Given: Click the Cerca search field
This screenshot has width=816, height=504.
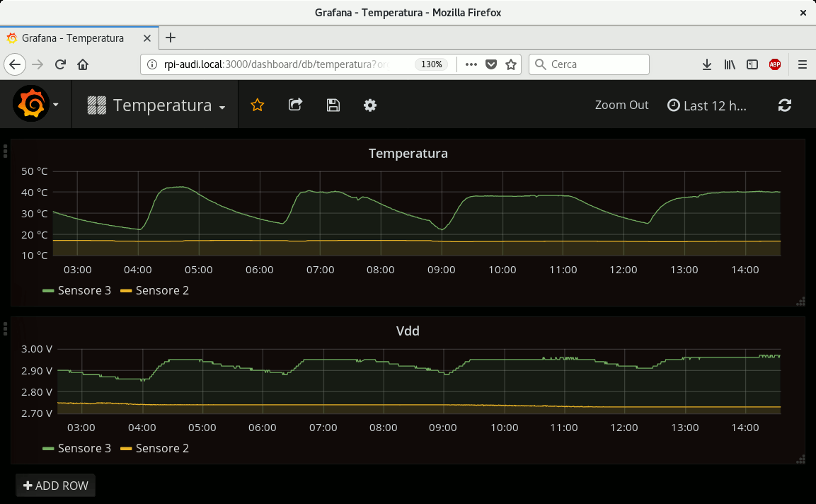Looking at the screenshot, I should [589, 64].
